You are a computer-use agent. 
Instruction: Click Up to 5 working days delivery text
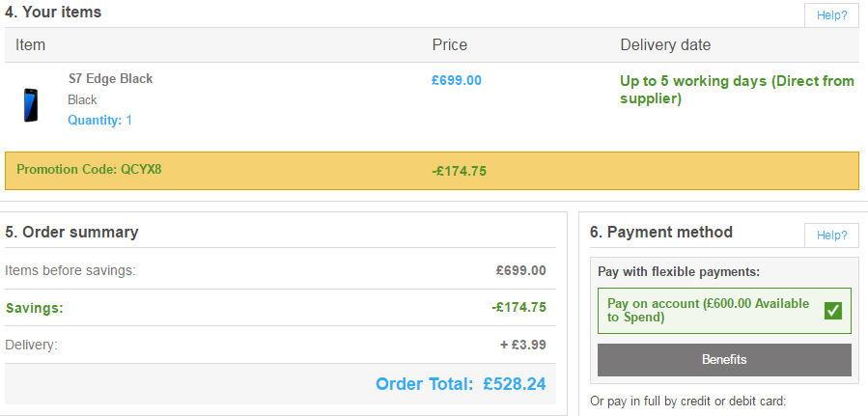coord(737,90)
